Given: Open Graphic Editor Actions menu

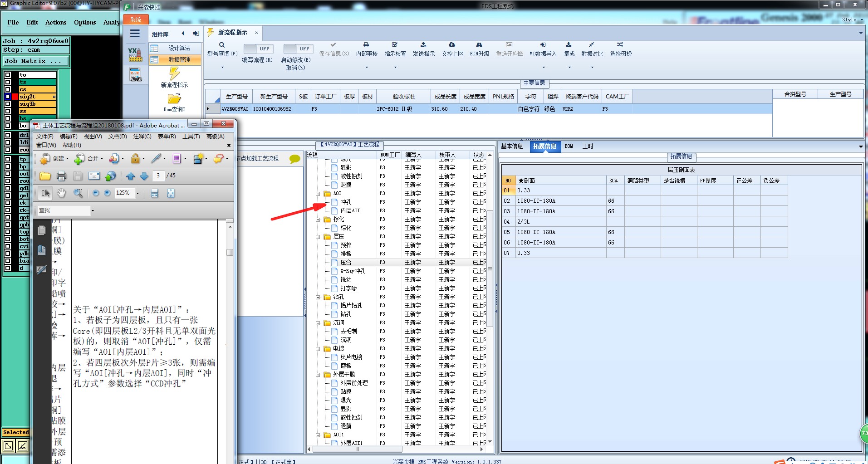Looking at the screenshot, I should pos(56,22).
